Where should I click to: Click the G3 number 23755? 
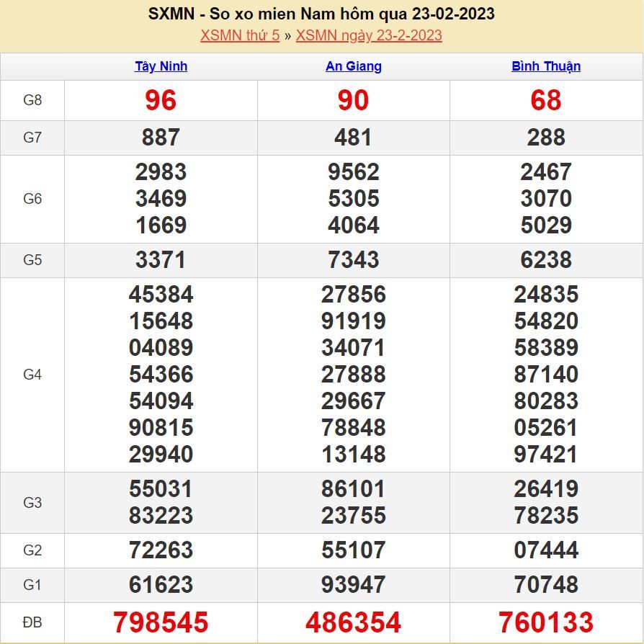tap(353, 516)
